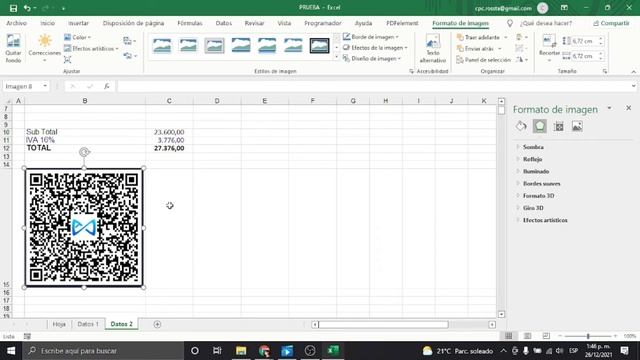Switch to the Hoja sheet tab
This screenshot has width=640, height=360.
point(59,324)
